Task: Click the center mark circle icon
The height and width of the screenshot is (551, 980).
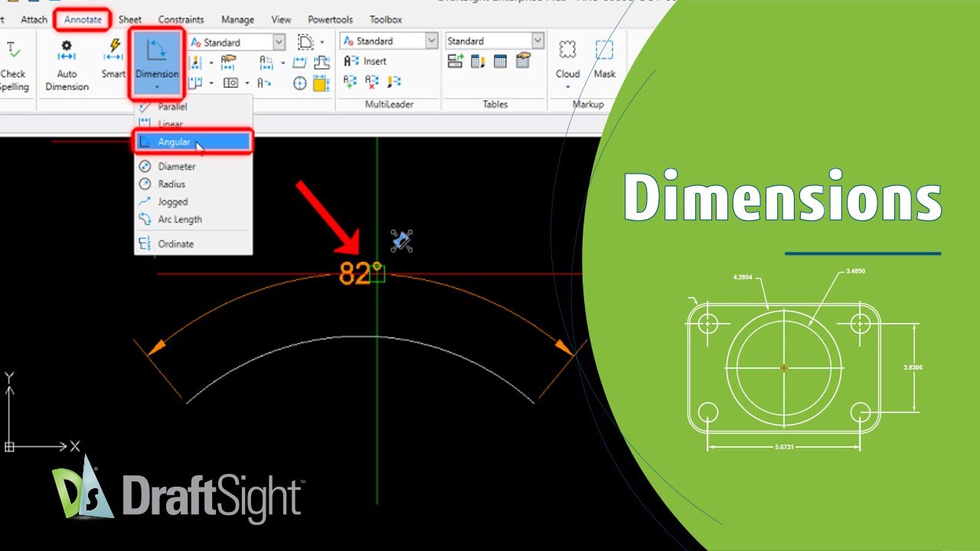Action: tap(299, 83)
